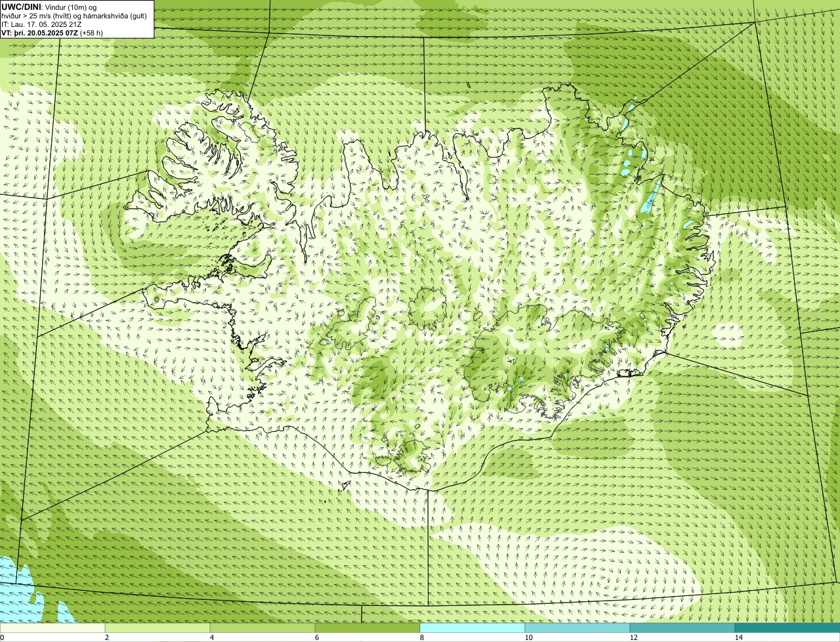Click the legend scale value "2"
Viewport: 840px width, 642px height.
click(x=106, y=637)
